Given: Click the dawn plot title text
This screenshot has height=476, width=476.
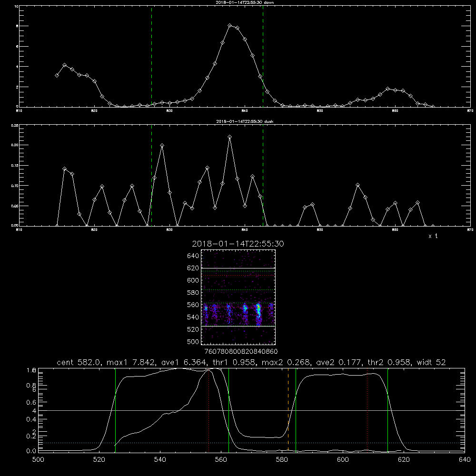Looking at the screenshot, I should [245, 2].
